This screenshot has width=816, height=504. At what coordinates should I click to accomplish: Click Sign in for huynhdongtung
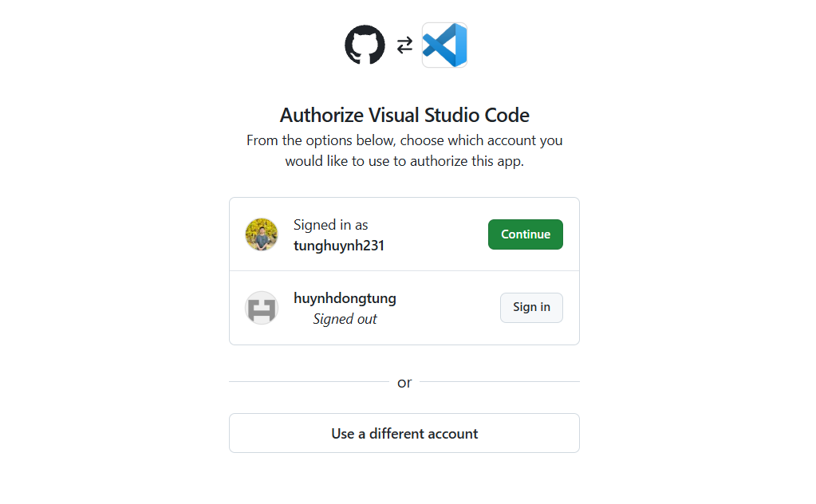tap(530, 307)
